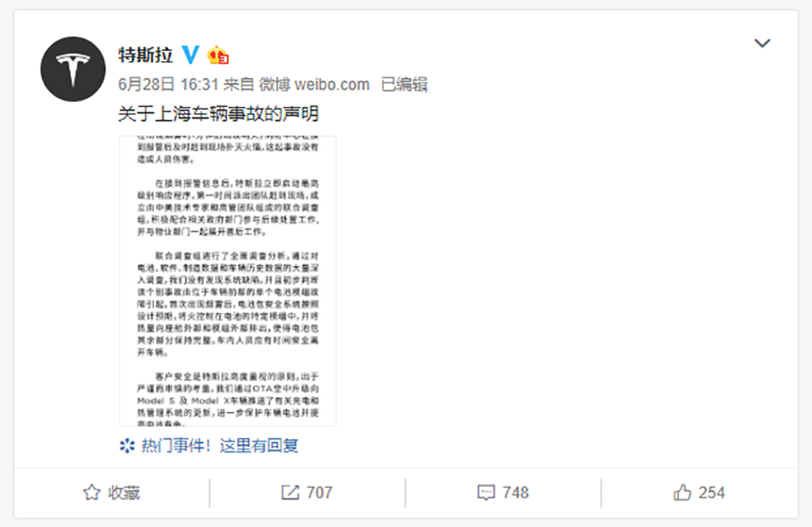Click the comment speech bubble icon

click(x=486, y=492)
